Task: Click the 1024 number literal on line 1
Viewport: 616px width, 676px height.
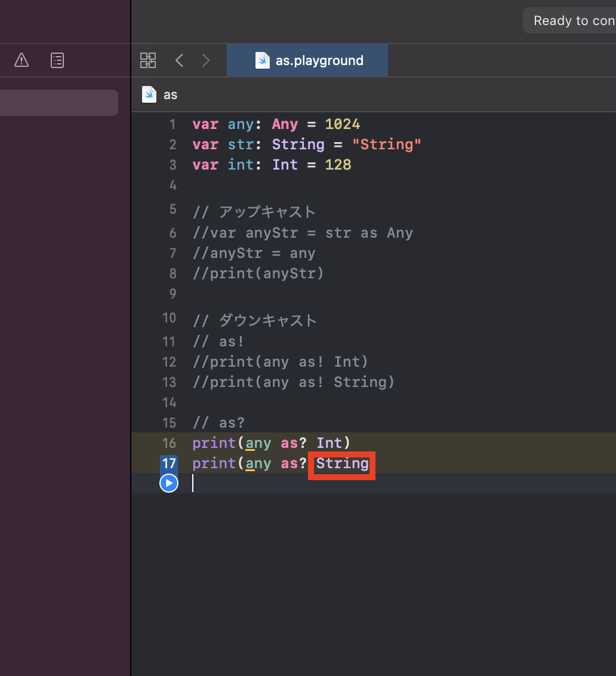Action: tap(342, 124)
